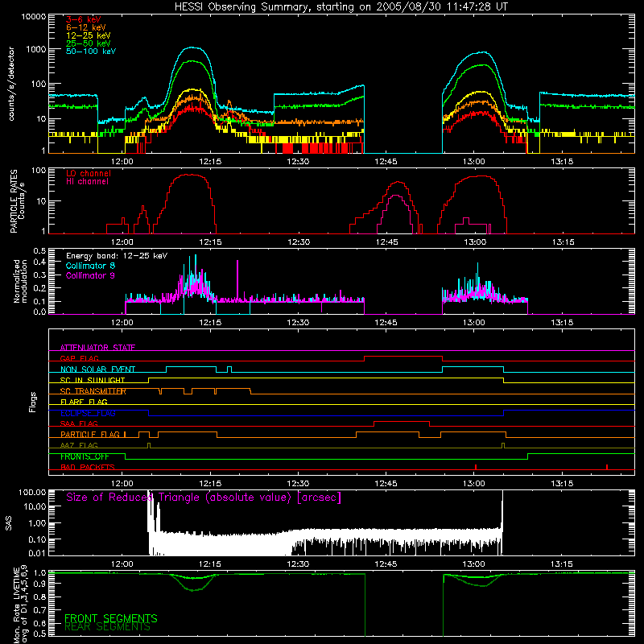Image resolution: width=644 pixels, height=644 pixels.
Task: Select the Collimator 8 legend entry
Action: pyautogui.click(x=90, y=266)
